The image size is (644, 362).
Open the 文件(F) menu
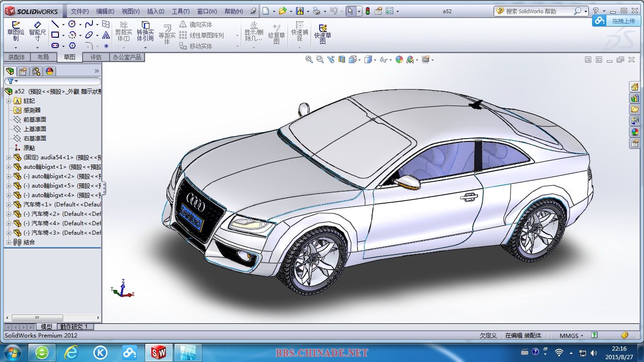[79, 11]
